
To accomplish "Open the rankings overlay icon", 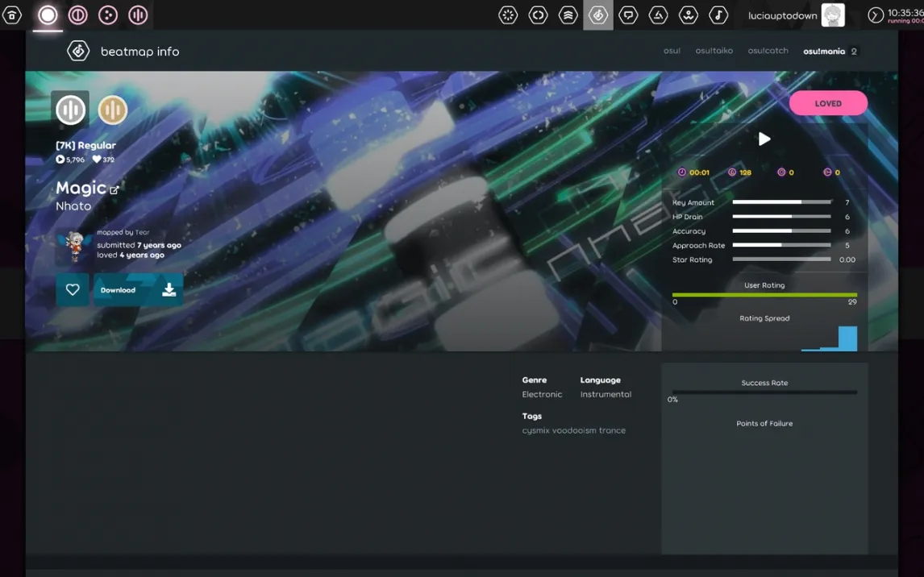I will tap(568, 15).
